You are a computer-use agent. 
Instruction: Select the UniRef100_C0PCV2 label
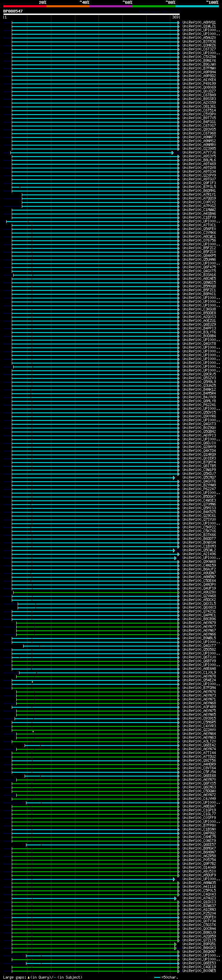point(199,202)
